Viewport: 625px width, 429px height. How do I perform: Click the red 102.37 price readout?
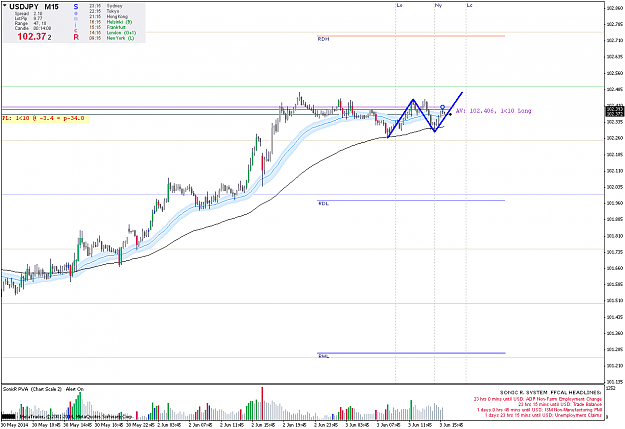(31, 37)
